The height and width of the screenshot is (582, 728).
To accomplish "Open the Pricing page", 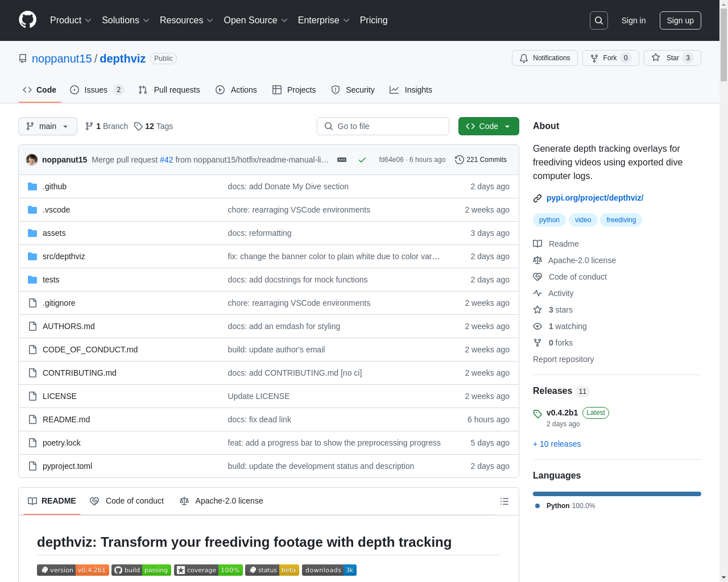I will [374, 20].
